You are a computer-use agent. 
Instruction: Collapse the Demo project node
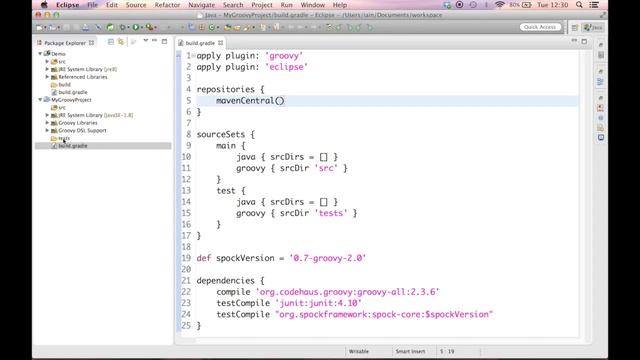click(40, 53)
